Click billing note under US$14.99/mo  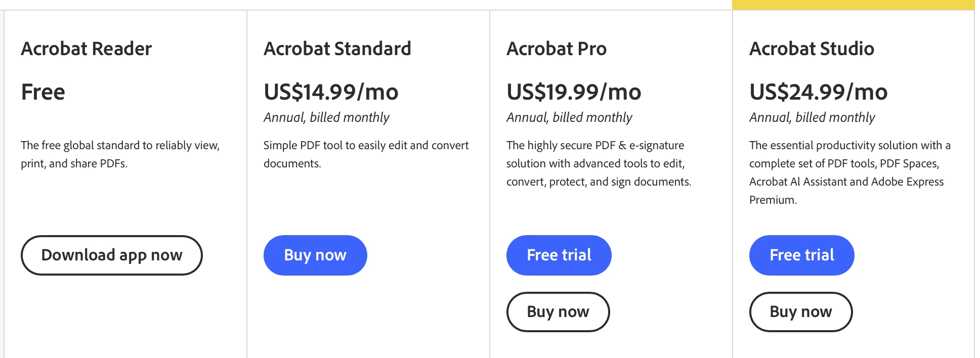[326, 117]
